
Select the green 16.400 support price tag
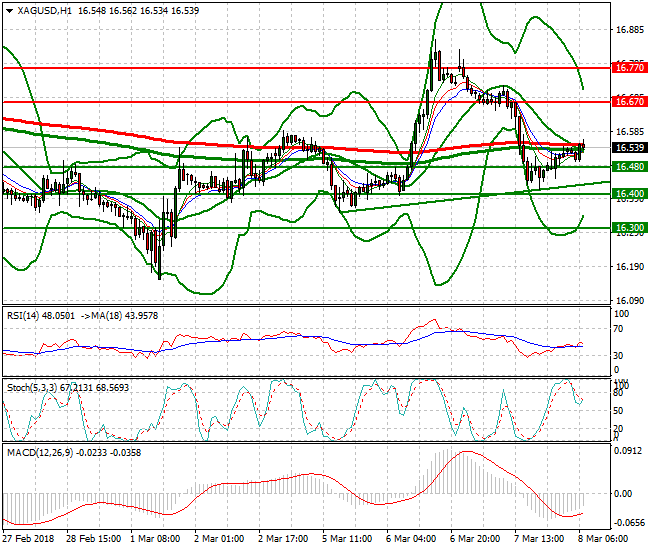click(629, 194)
